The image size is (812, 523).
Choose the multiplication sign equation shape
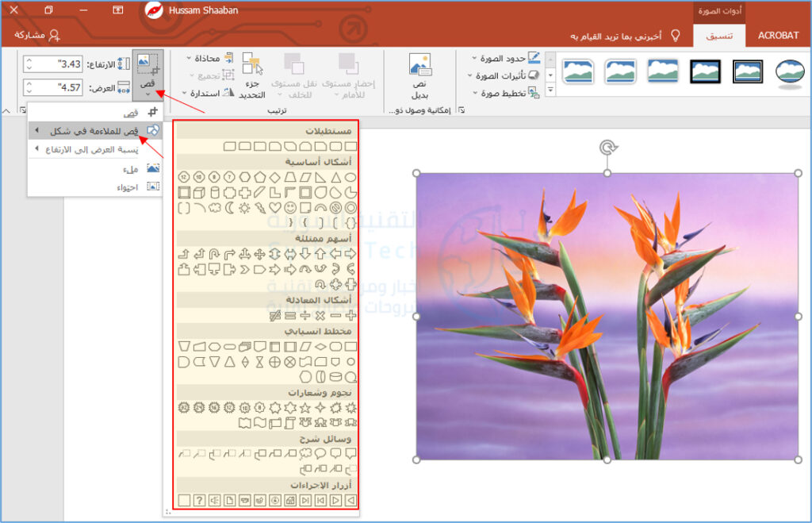coord(320,315)
